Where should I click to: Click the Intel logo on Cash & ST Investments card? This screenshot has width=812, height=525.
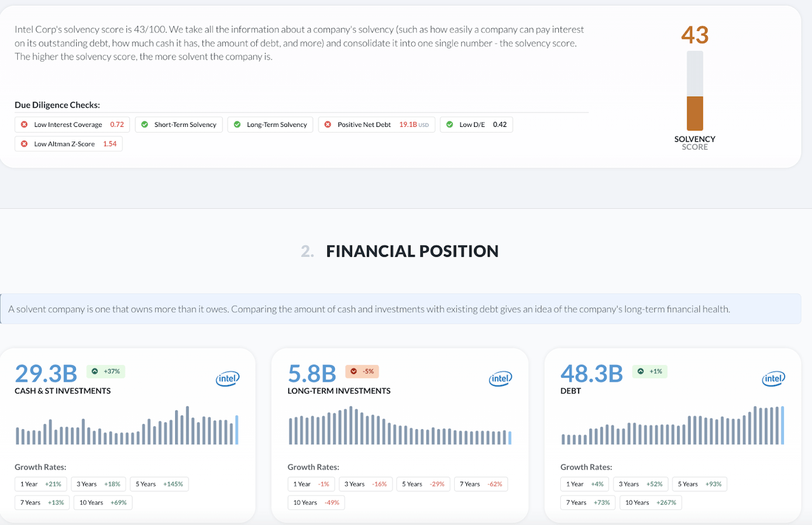point(228,379)
